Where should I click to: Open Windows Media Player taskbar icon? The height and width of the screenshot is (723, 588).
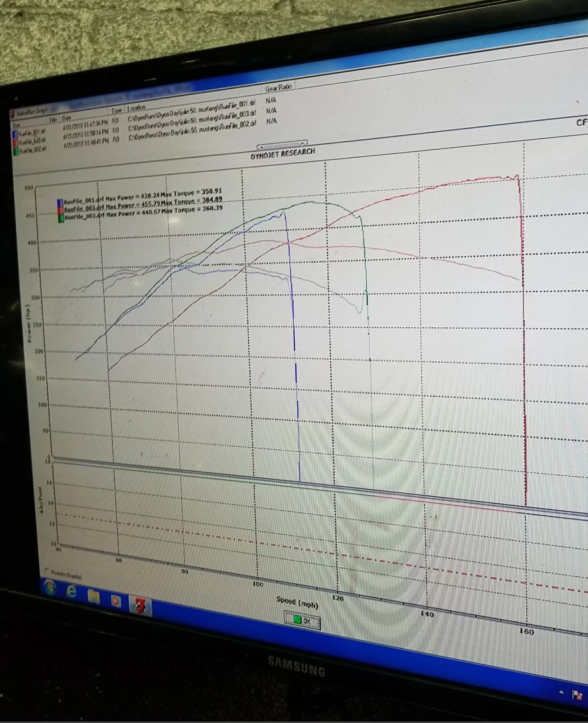116,601
